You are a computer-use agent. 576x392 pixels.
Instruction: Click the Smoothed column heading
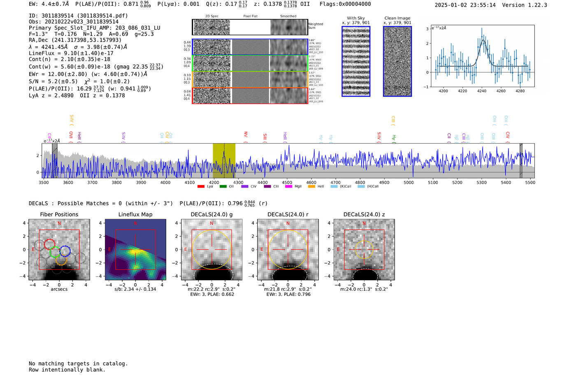tap(288, 16)
